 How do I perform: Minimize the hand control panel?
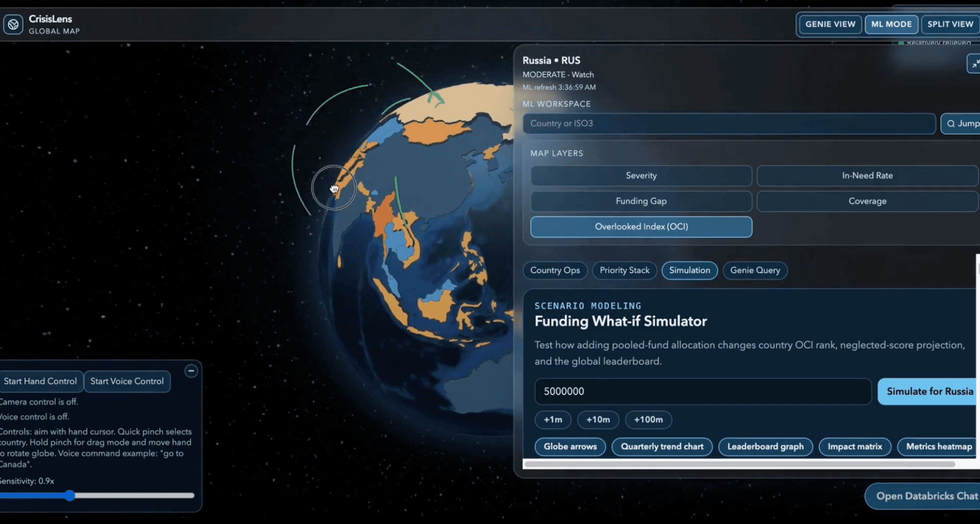pyautogui.click(x=191, y=371)
